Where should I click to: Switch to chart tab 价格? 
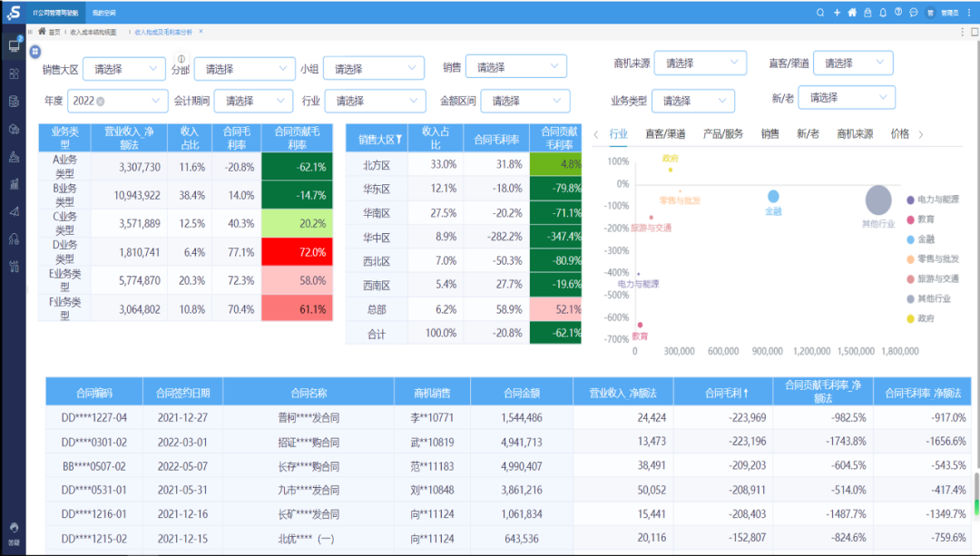coord(899,133)
